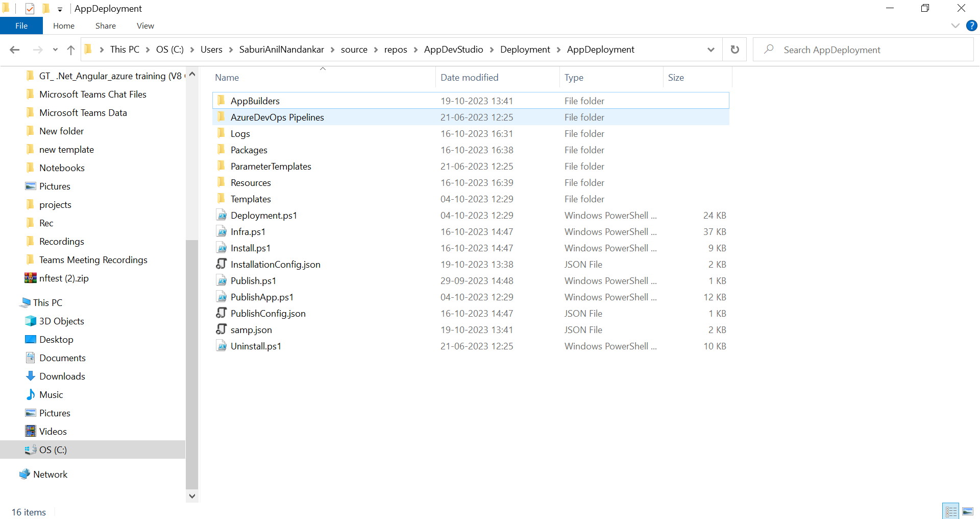Select the Uninstall.ps1 file
This screenshot has height=519, width=980.
pos(471,346)
